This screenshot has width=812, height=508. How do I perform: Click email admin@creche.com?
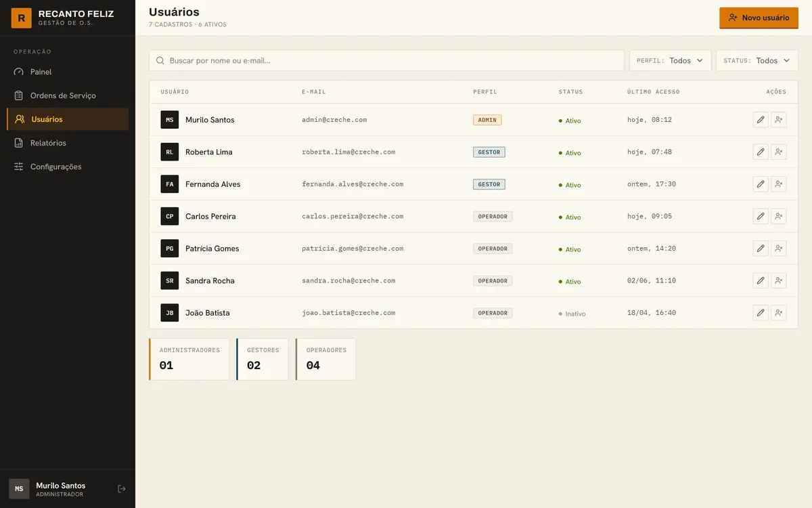[x=334, y=120]
